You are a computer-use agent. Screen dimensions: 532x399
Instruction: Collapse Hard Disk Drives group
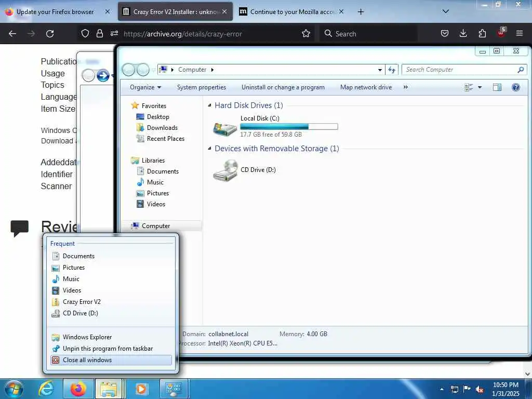coord(210,105)
